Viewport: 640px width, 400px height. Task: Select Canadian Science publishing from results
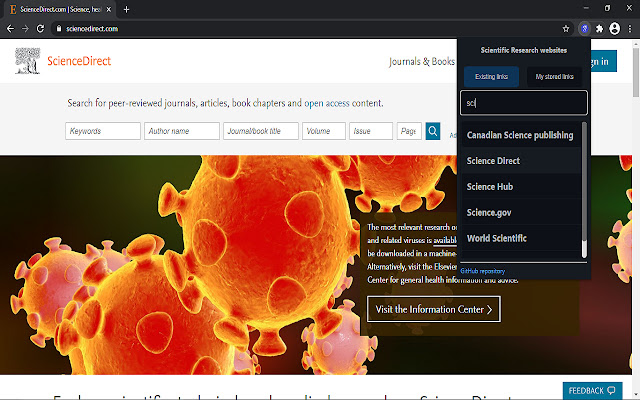click(521, 135)
